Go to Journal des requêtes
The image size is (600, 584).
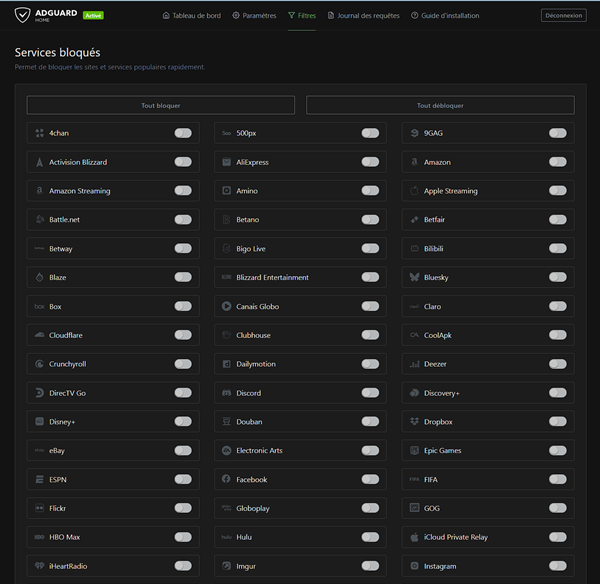point(364,16)
